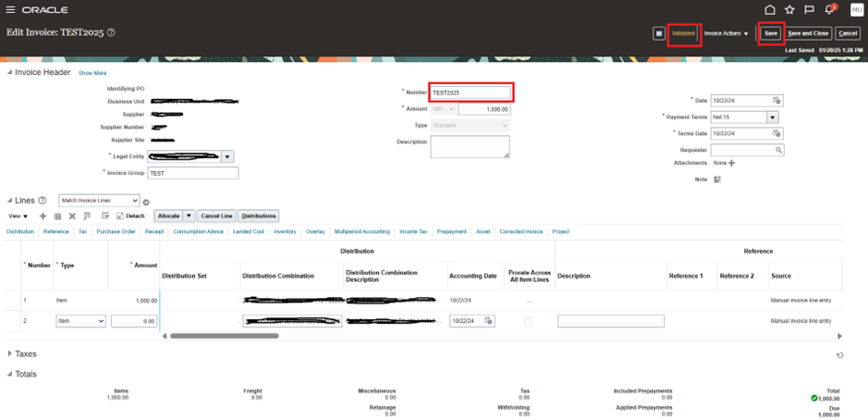The height and width of the screenshot is (420, 868).
Task: Click the Save and Close button
Action: coord(808,33)
